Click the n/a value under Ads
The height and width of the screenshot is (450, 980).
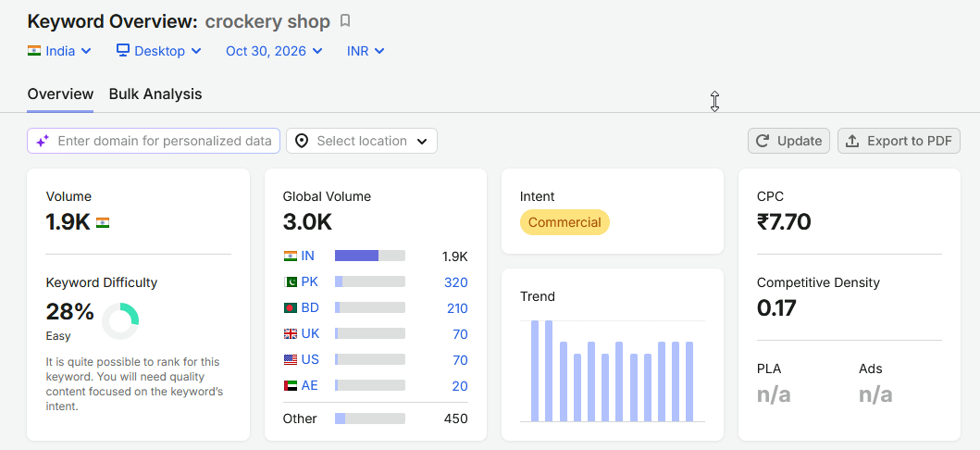click(875, 394)
